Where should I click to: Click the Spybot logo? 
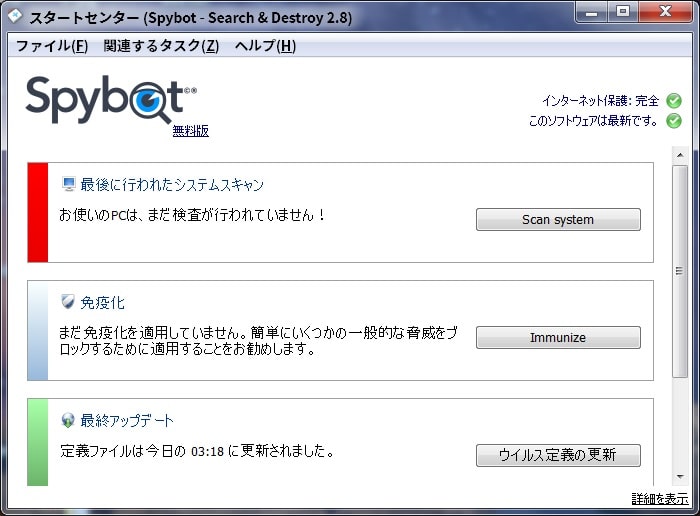pyautogui.click(x=111, y=99)
